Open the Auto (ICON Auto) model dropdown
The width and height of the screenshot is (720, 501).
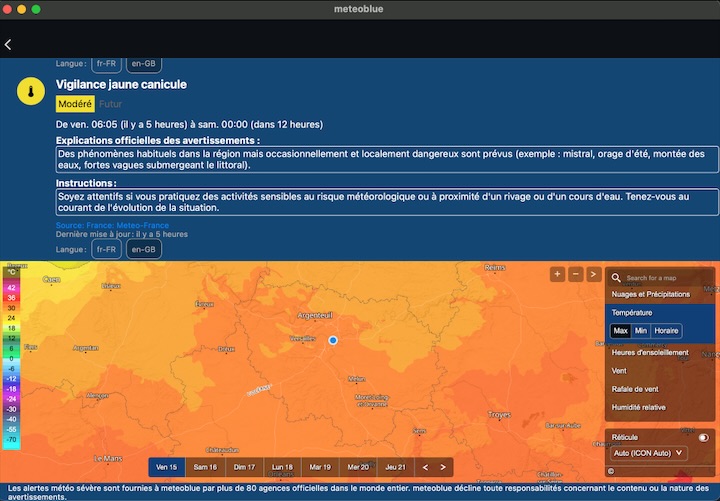[649, 453]
